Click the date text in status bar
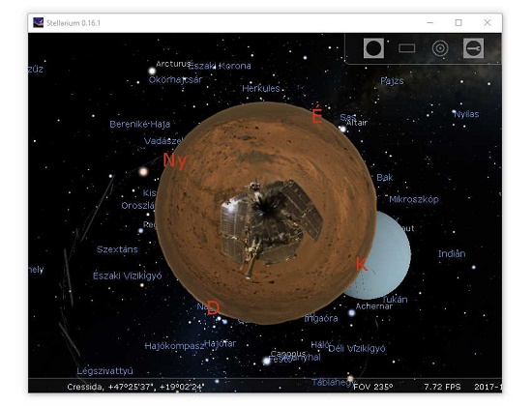 pos(488,387)
